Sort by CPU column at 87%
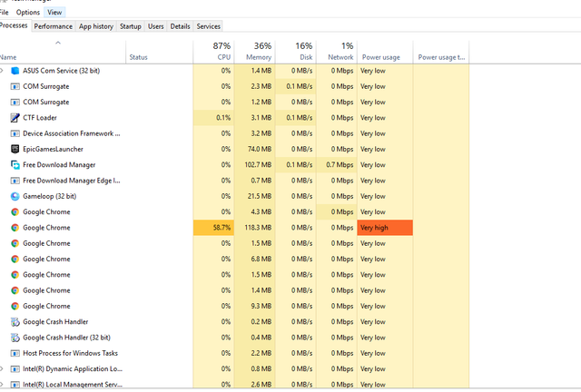Viewport: 581px width, 392px height. click(213, 52)
